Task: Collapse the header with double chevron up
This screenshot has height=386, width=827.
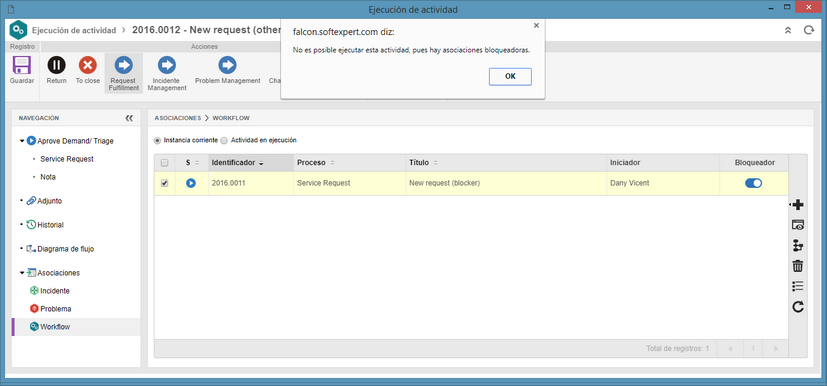Action: click(788, 31)
